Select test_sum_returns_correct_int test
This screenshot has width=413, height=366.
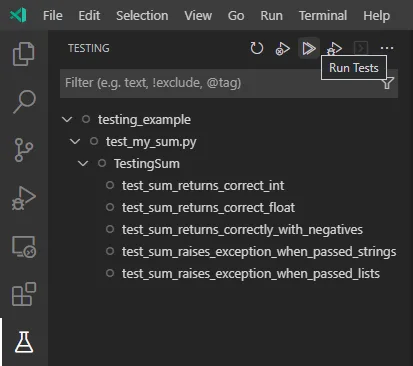(x=203, y=186)
